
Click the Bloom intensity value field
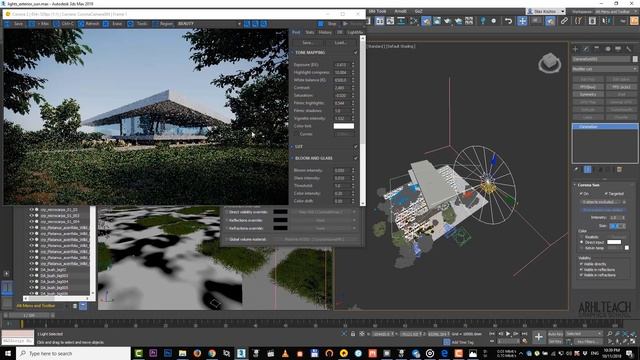click(x=342, y=170)
